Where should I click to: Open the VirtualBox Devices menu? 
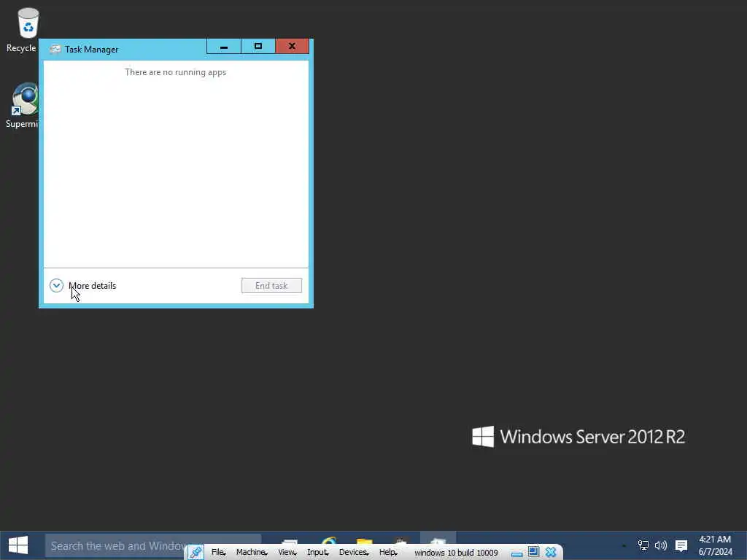[x=354, y=553]
